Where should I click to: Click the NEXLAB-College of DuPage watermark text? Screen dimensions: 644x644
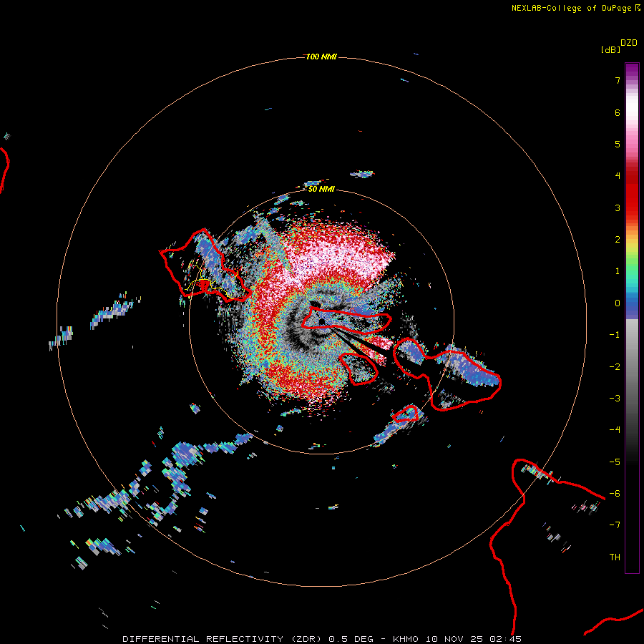click(x=571, y=8)
